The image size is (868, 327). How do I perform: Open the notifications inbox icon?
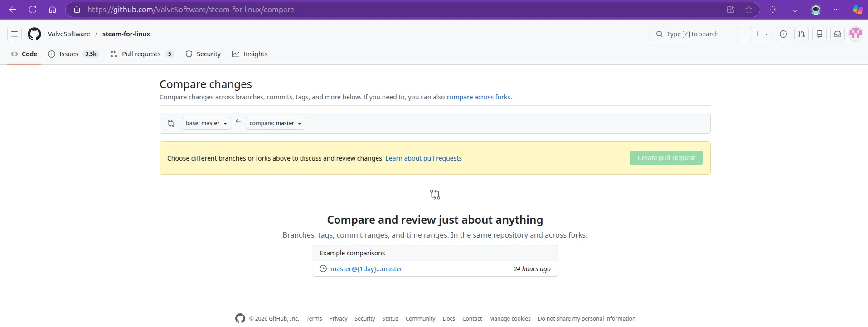(838, 34)
